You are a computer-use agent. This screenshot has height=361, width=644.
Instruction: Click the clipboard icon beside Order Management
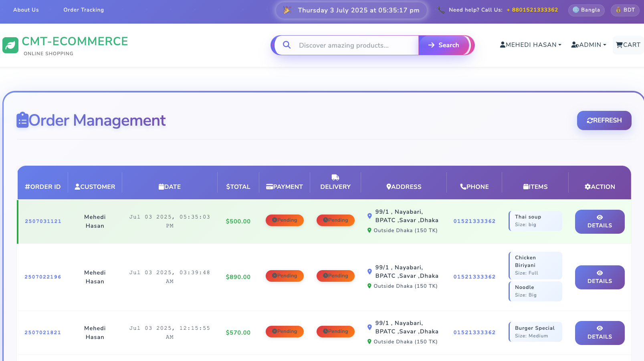point(22,120)
